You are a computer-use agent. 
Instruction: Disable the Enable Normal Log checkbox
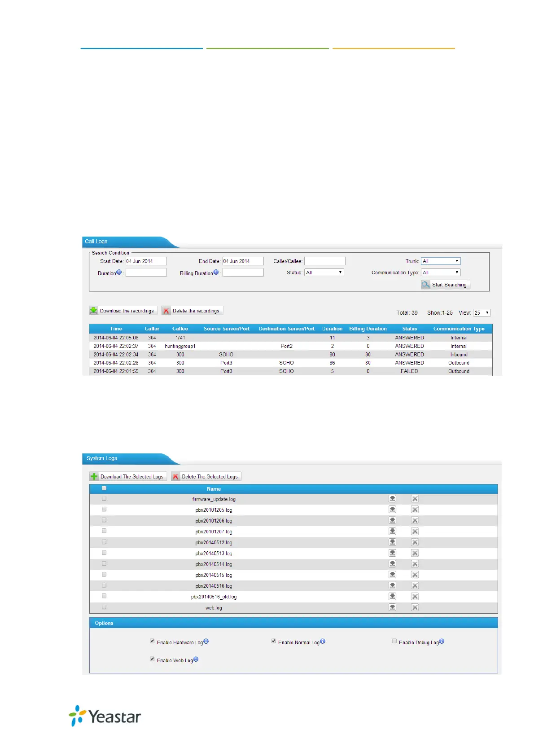pos(274,641)
